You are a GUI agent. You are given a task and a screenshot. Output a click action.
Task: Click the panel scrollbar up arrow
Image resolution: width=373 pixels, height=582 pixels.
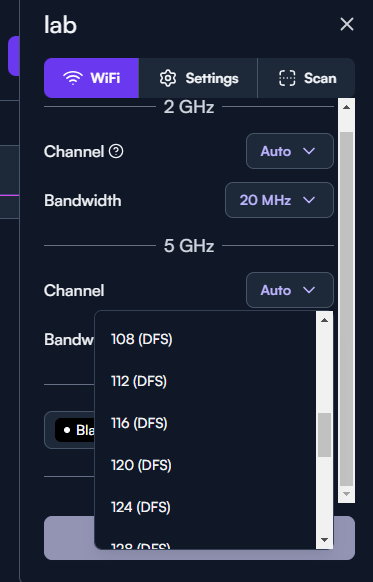[346, 107]
